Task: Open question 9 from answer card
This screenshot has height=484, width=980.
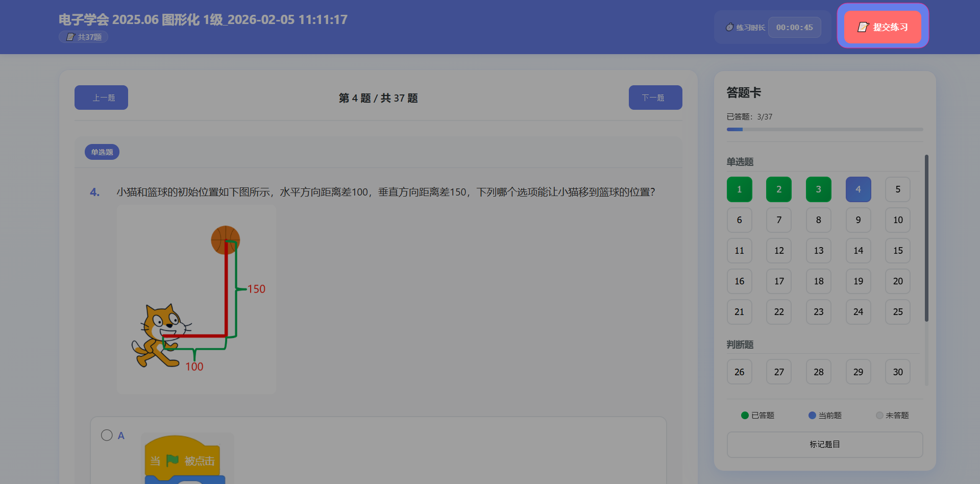Action: 859,220
